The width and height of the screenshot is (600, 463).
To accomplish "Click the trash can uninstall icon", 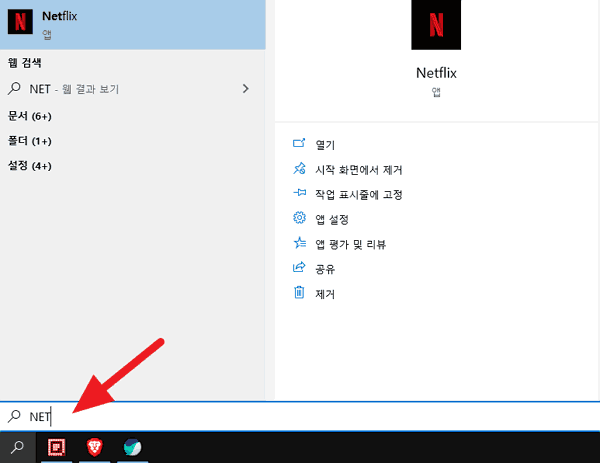I will [299, 292].
